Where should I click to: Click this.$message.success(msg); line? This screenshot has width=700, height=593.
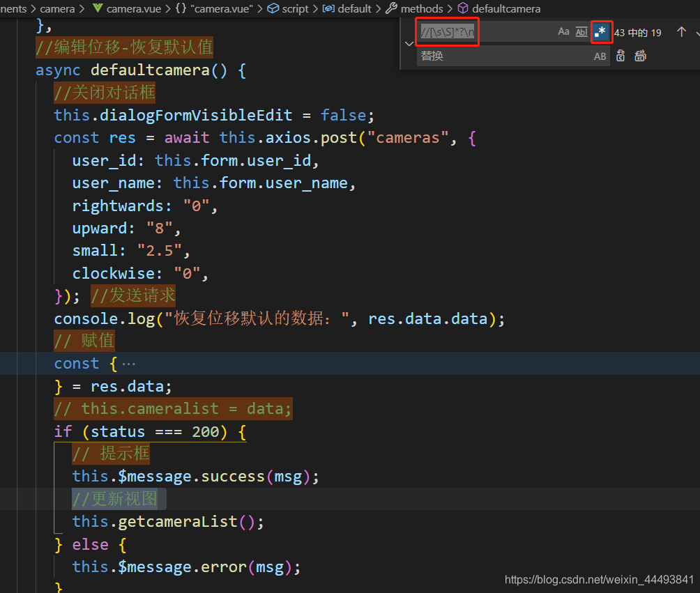tap(196, 477)
